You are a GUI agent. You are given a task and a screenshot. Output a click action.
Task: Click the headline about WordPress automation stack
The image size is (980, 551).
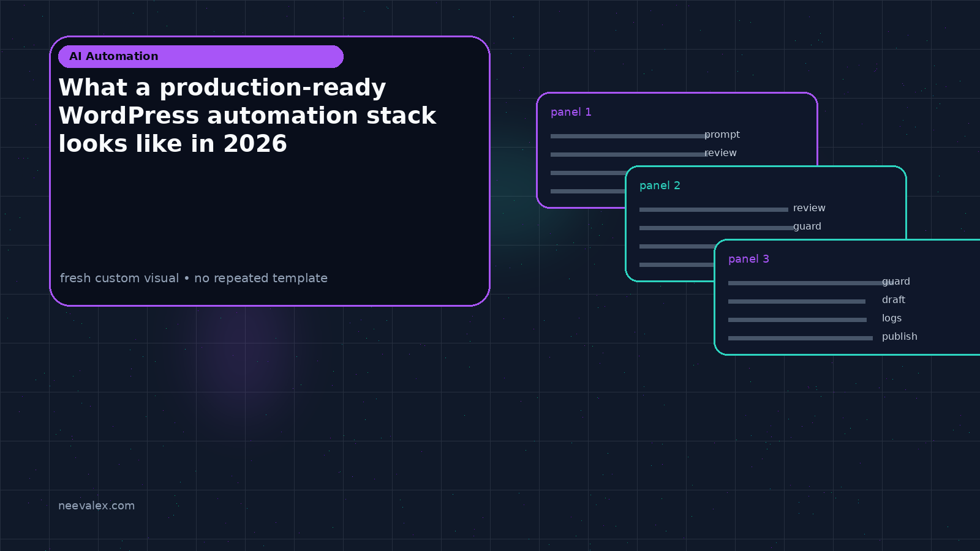click(x=247, y=116)
